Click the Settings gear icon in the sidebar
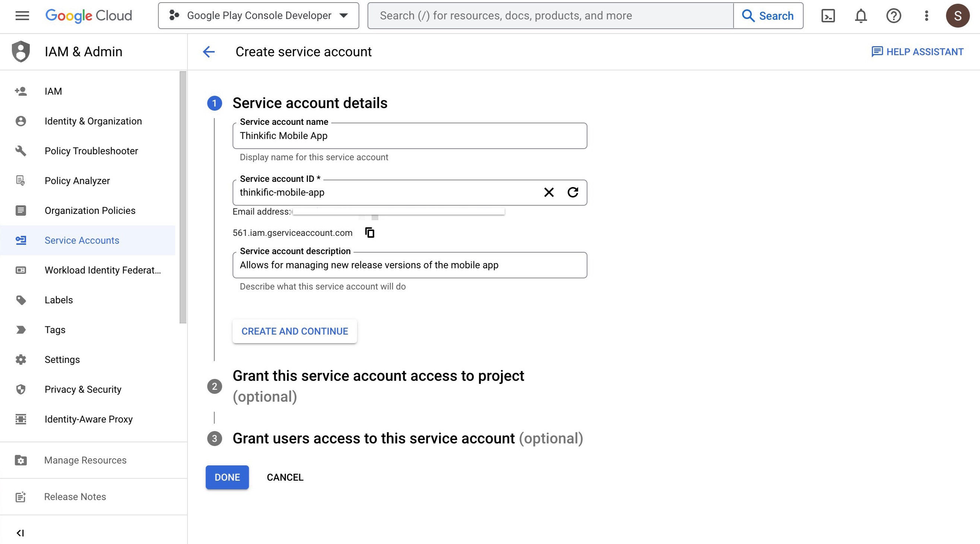Image resolution: width=980 pixels, height=544 pixels. (21, 359)
